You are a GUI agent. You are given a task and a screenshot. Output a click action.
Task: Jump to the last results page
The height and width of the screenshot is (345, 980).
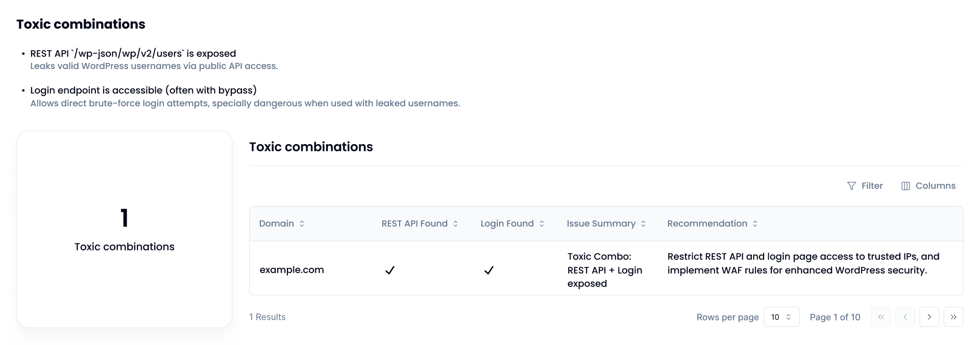point(953,317)
